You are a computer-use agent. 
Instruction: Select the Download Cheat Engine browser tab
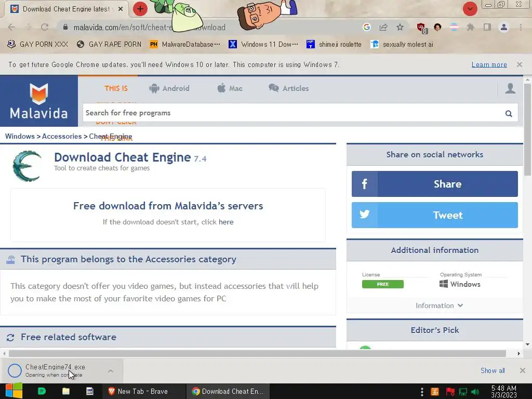[x=66, y=9]
